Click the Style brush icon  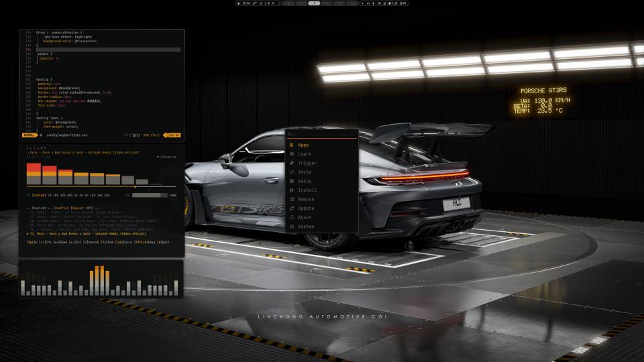[291, 172]
